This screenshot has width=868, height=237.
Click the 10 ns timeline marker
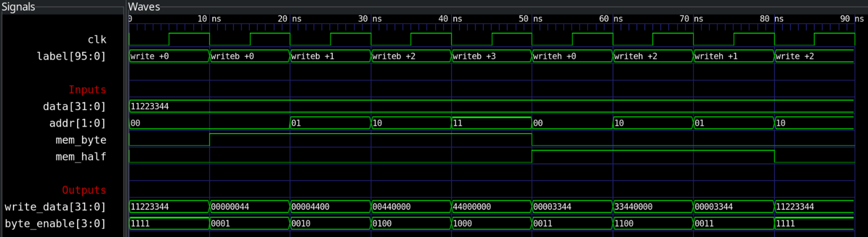pyautogui.click(x=209, y=19)
